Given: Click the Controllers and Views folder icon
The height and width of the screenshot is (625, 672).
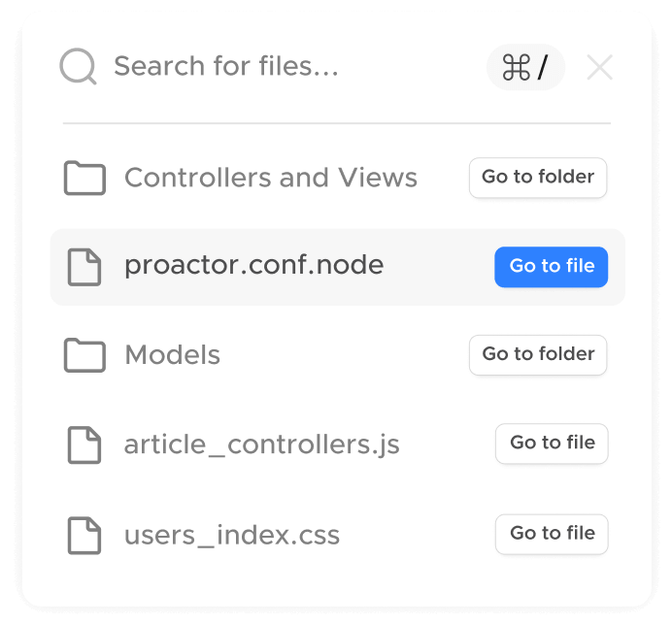Looking at the screenshot, I should (x=84, y=179).
